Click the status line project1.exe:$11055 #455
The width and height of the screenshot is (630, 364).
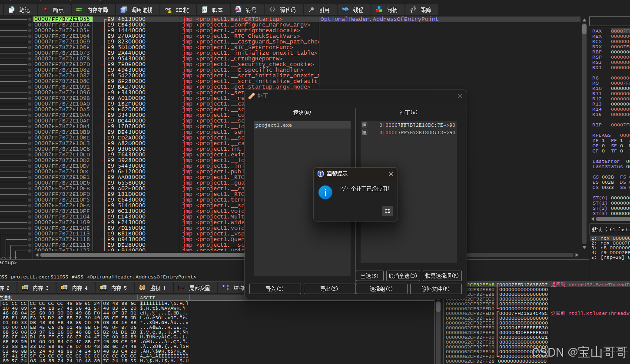coord(98,277)
